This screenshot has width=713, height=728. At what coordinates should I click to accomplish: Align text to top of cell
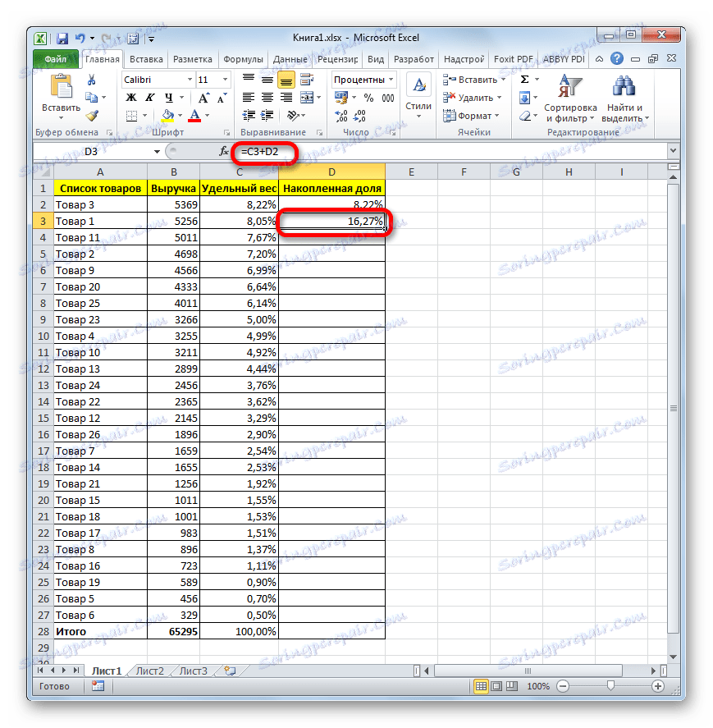tap(249, 80)
